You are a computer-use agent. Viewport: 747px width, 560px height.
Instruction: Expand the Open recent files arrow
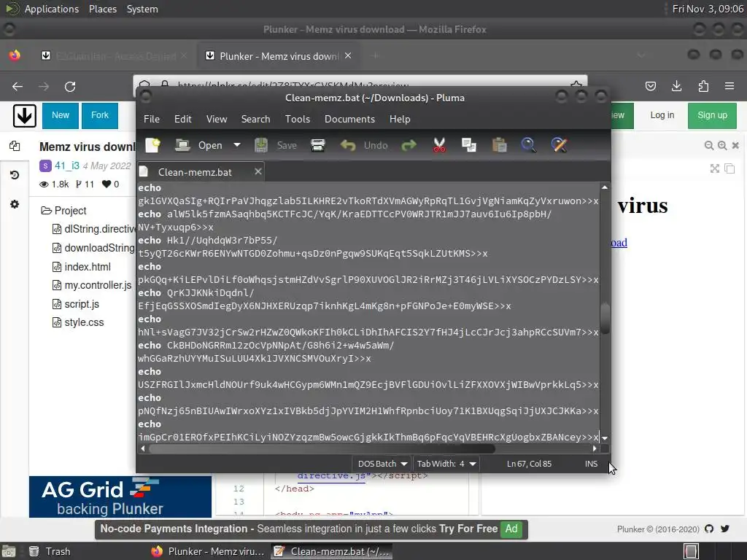click(x=237, y=145)
